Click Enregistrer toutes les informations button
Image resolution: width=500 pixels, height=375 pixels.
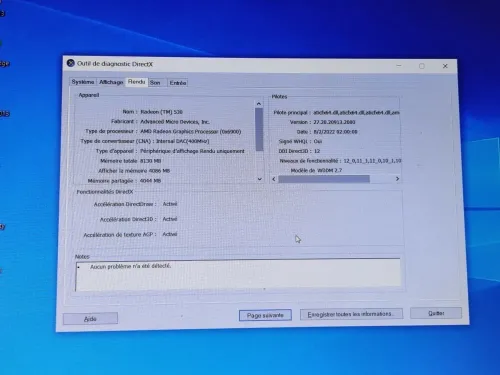[351, 314]
